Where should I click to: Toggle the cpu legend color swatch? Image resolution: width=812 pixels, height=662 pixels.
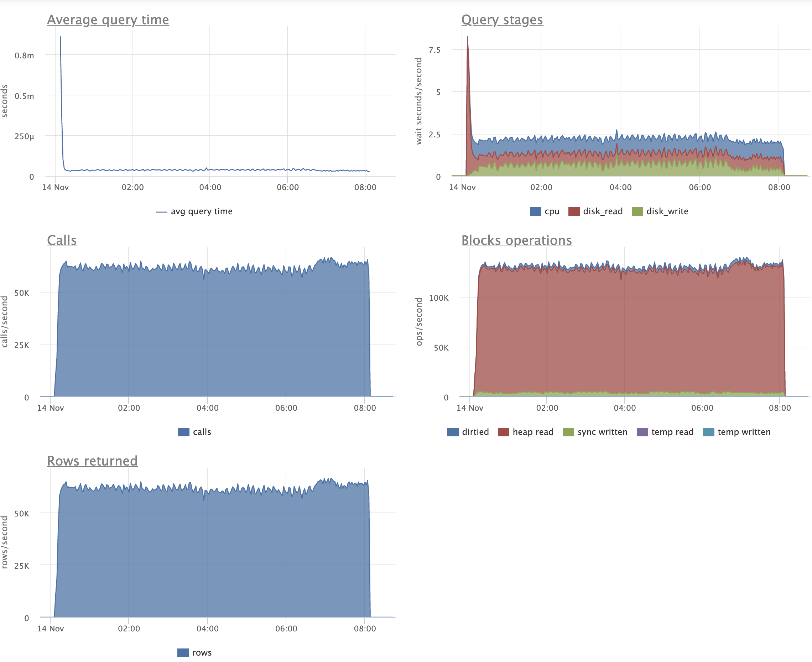[x=535, y=211]
